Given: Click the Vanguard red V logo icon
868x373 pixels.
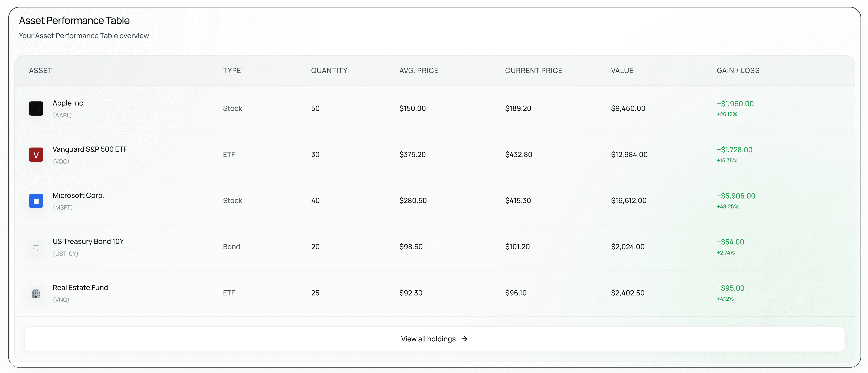Looking at the screenshot, I should (36, 155).
